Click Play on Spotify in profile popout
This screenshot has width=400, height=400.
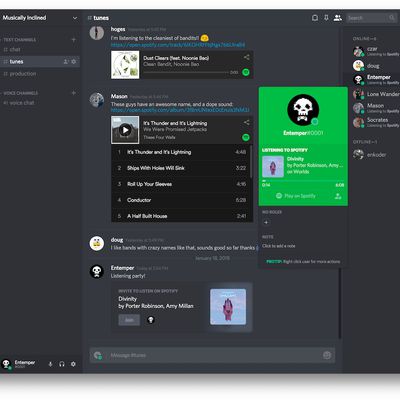pyautogui.click(x=296, y=196)
